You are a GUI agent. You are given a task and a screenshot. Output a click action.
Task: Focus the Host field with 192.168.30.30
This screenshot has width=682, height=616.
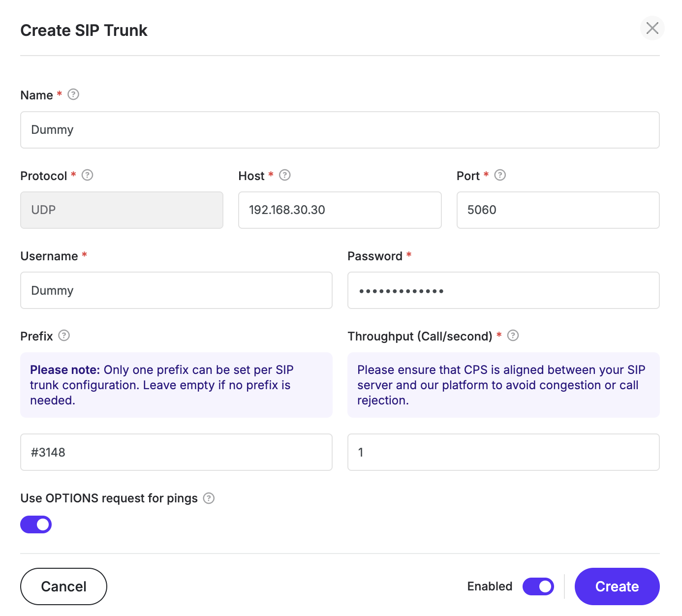point(340,210)
